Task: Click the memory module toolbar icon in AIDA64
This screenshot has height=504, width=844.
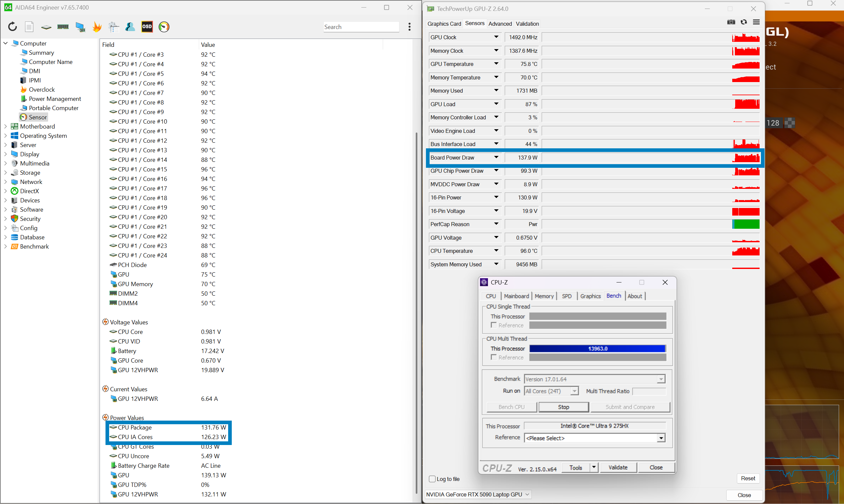Action: tap(63, 26)
